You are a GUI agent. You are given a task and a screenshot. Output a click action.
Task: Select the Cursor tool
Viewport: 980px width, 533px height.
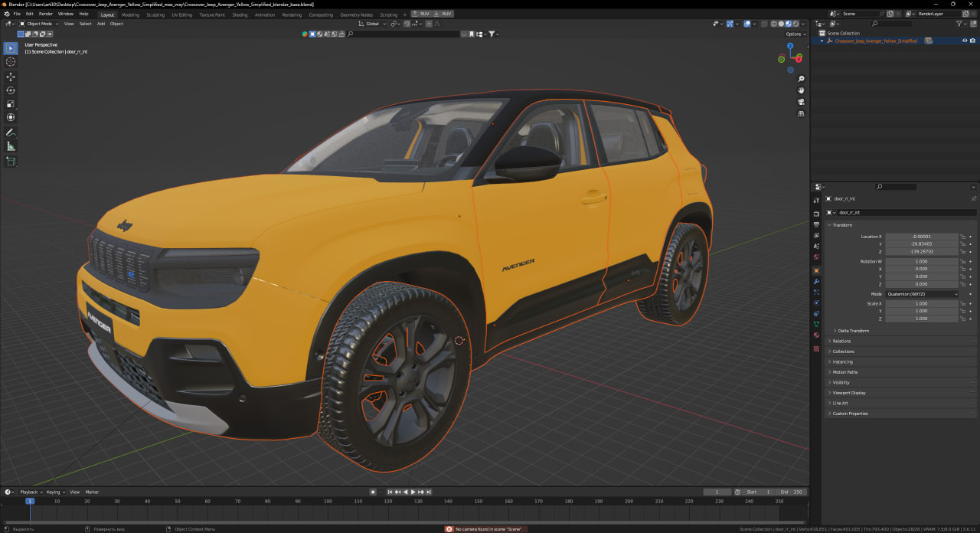(x=11, y=62)
